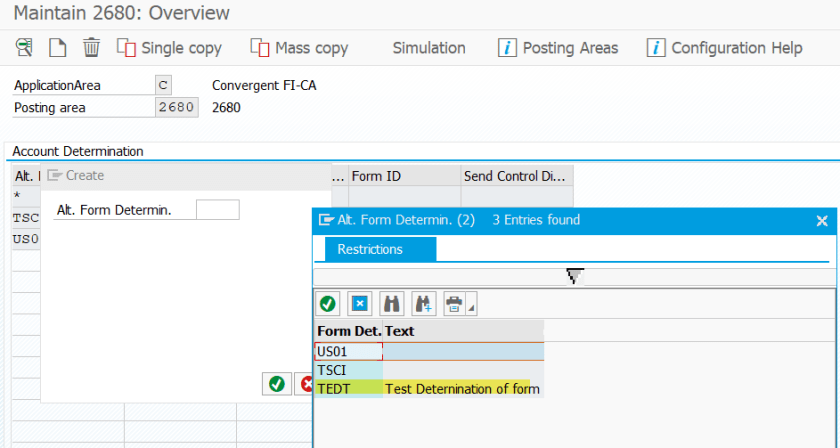Click the Mass copy button
Screen dimensions: 840x448
click(x=299, y=47)
